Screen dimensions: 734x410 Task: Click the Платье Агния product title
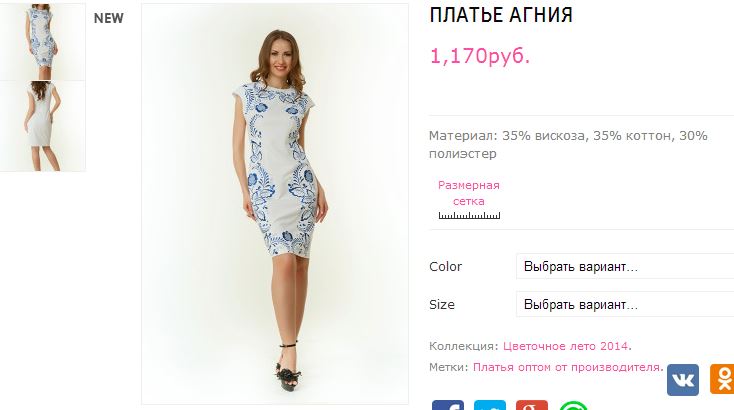point(501,15)
